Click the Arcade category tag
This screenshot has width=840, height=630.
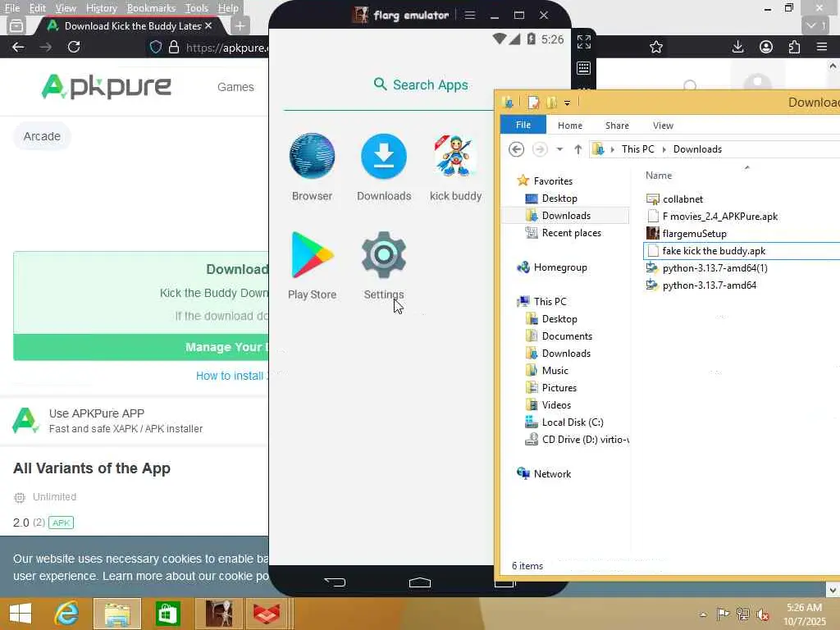[x=42, y=136]
